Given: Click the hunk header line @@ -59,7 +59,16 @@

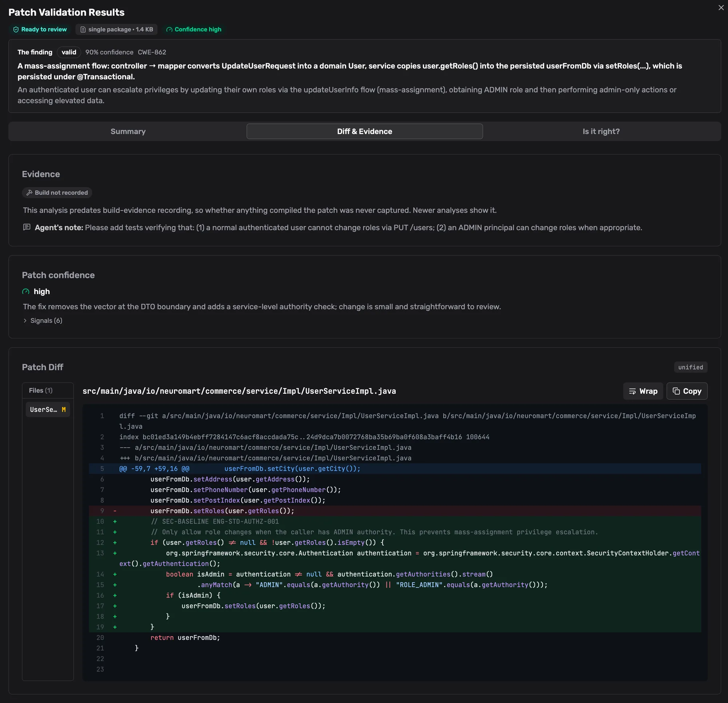Looking at the screenshot, I should coord(395,468).
